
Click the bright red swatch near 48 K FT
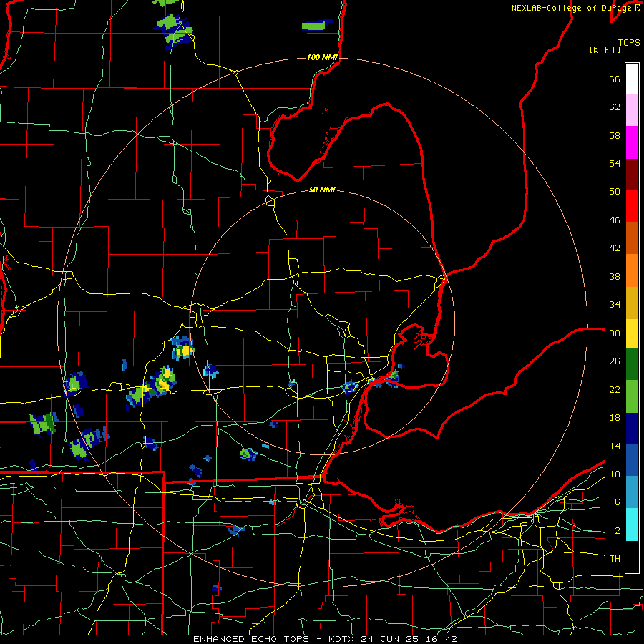(x=632, y=206)
